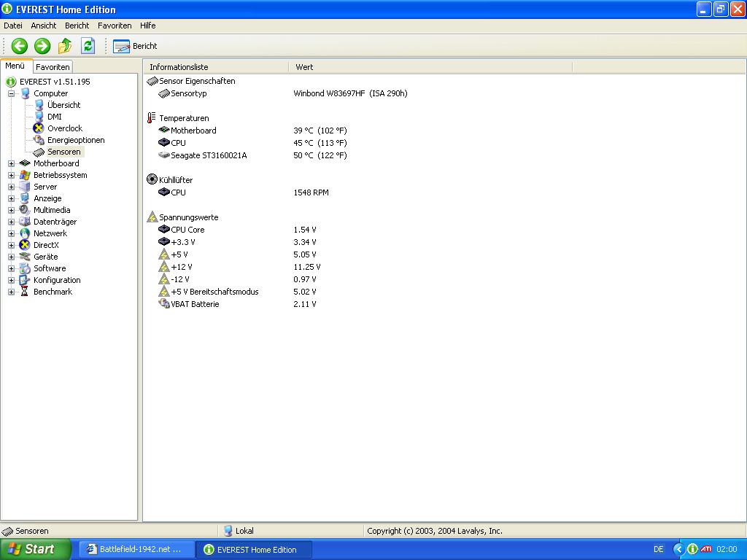Expand the Konfiguration tree node

11,281
